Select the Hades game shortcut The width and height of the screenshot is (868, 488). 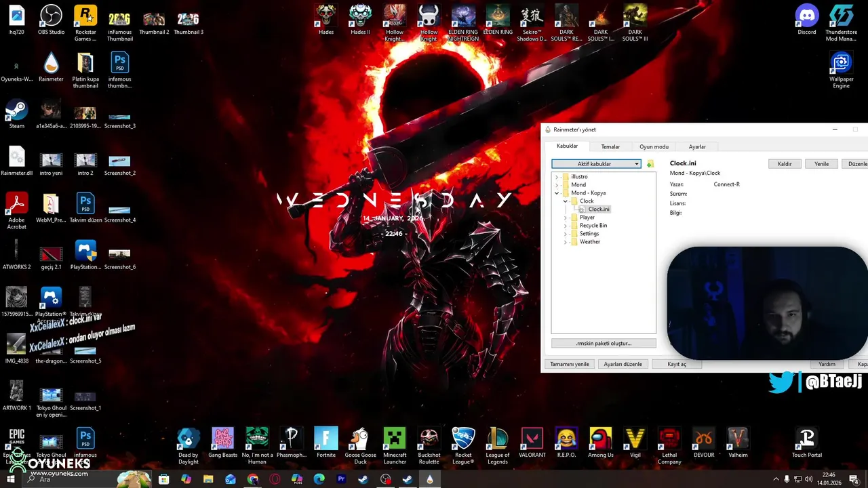326,20
